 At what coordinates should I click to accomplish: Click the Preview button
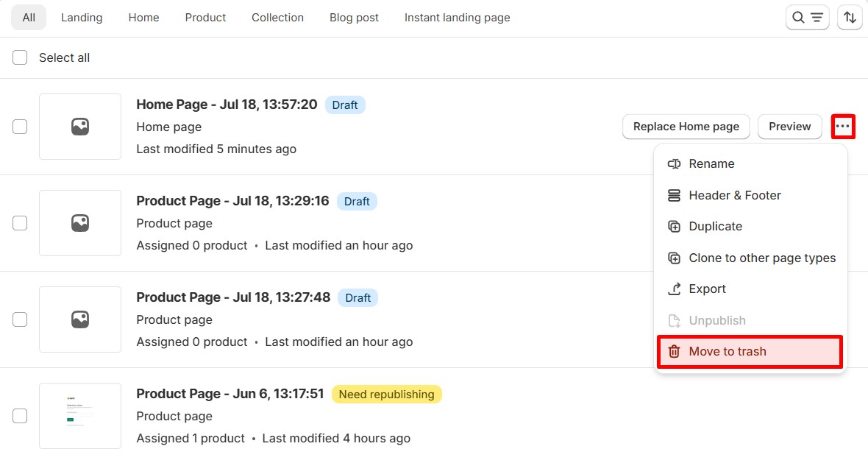point(789,127)
